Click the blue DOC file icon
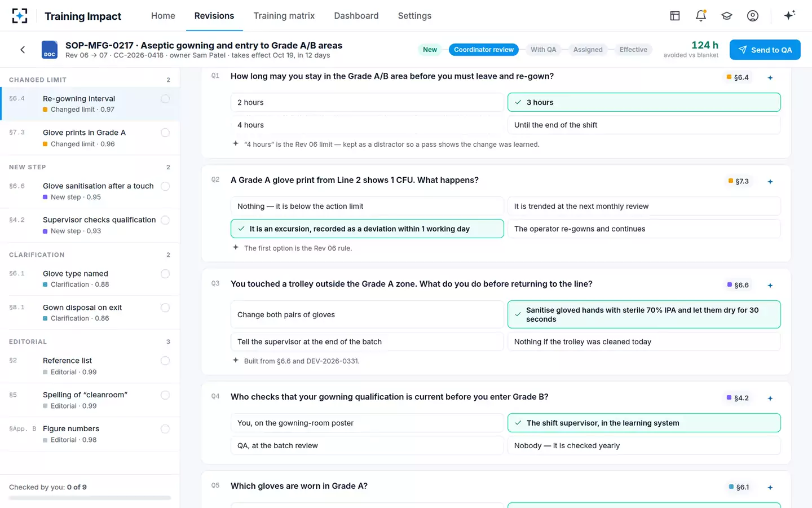Image resolution: width=812 pixels, height=508 pixels. pos(50,50)
